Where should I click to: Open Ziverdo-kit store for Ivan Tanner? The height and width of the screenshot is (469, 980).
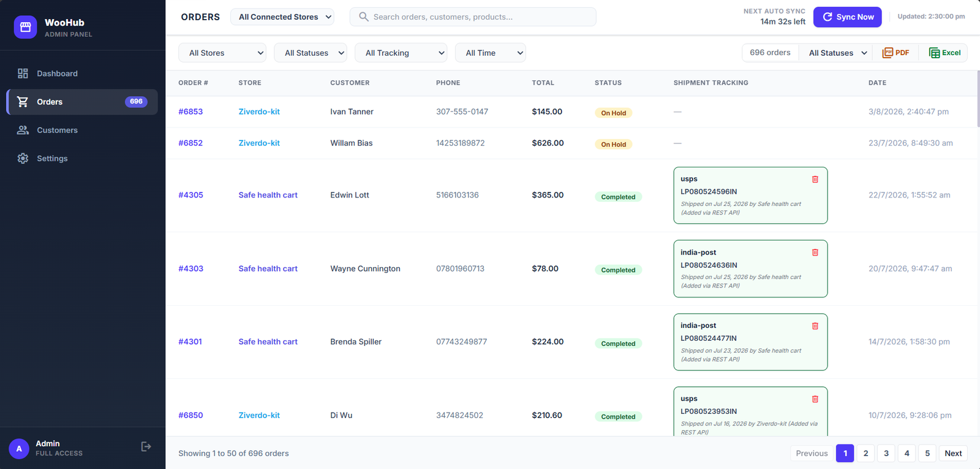pyautogui.click(x=259, y=112)
